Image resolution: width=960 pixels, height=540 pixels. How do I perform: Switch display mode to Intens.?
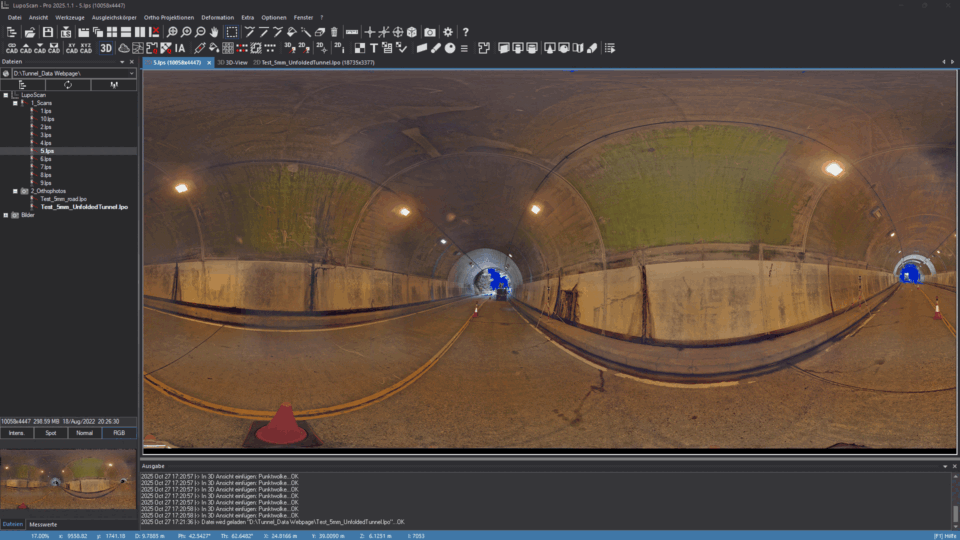16,433
